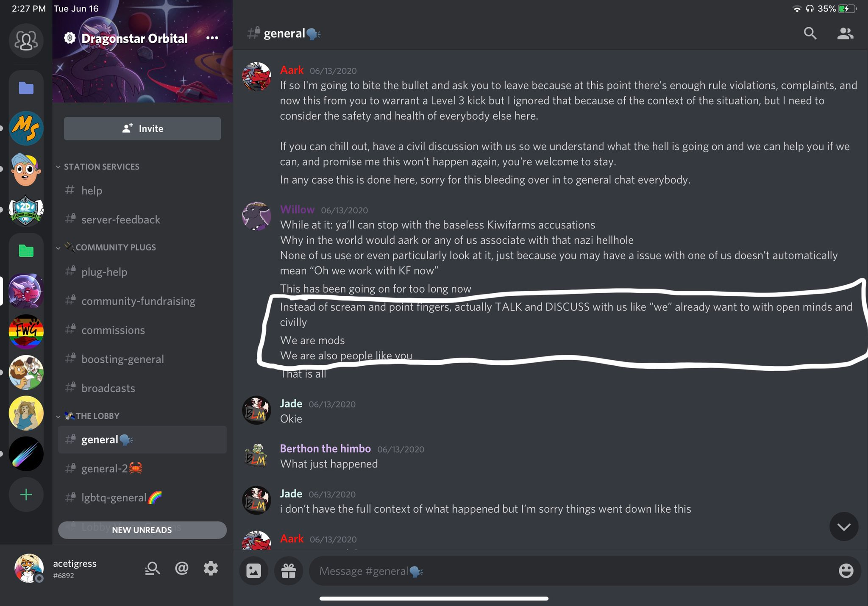
Task: Jump to latest messages arrow button
Action: point(844,526)
